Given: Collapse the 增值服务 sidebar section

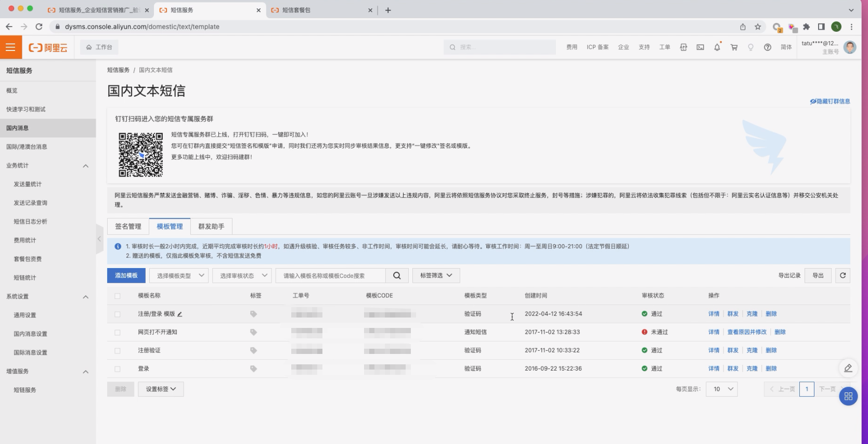Looking at the screenshot, I should tap(86, 372).
